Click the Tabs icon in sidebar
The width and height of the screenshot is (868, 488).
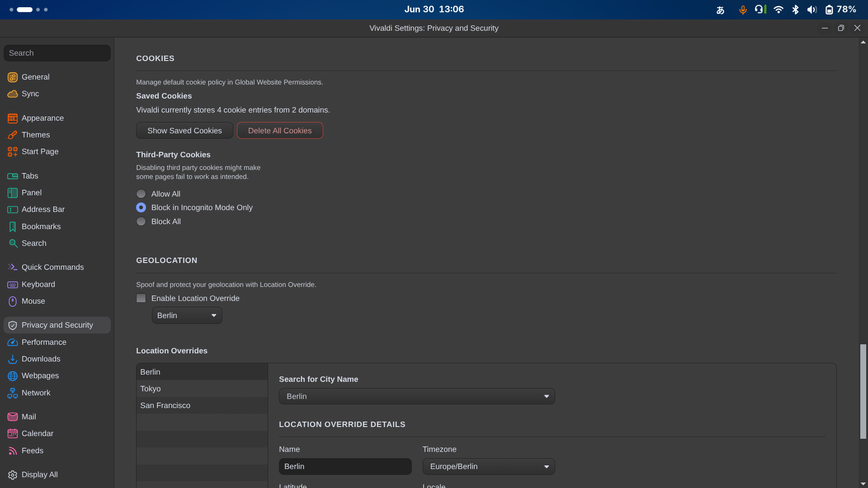point(13,176)
